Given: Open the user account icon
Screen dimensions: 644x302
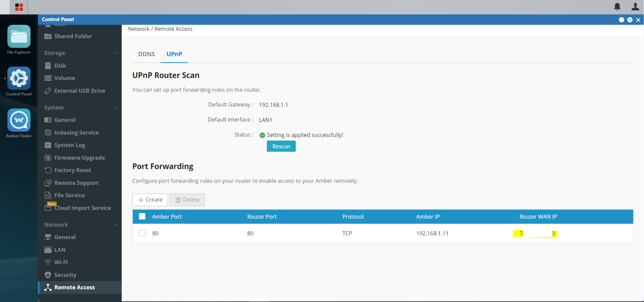Looking at the screenshot, I should [x=635, y=7].
